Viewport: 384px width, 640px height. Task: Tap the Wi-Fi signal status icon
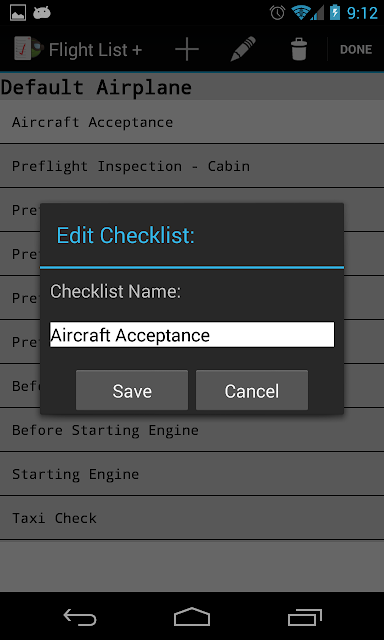point(300,13)
